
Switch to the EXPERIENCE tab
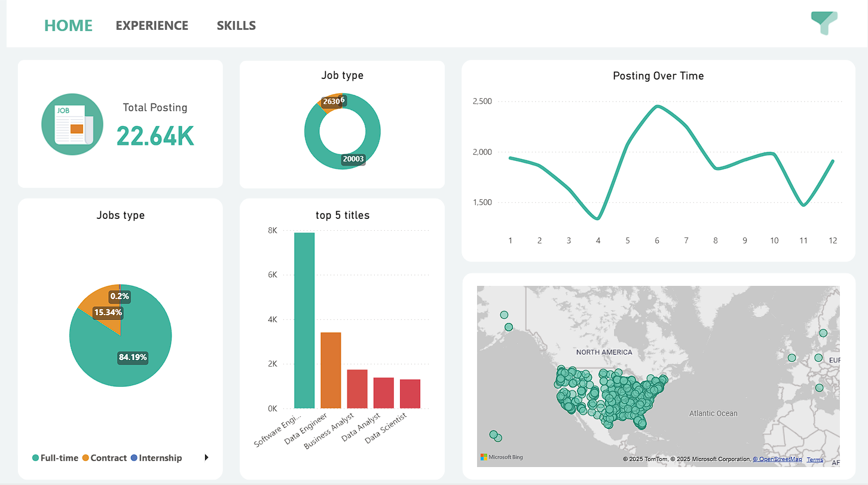(152, 26)
